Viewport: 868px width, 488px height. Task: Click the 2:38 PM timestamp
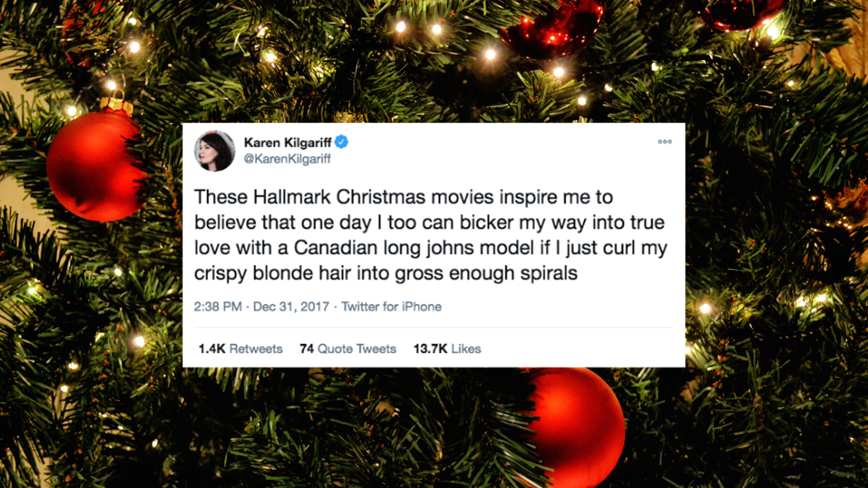pos(218,307)
